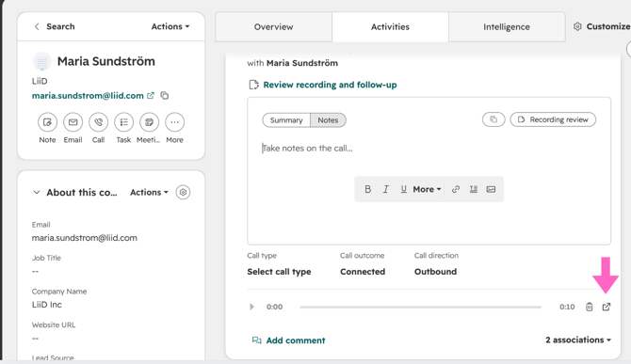
Task: Create a task with the Task icon
Action: 124,122
